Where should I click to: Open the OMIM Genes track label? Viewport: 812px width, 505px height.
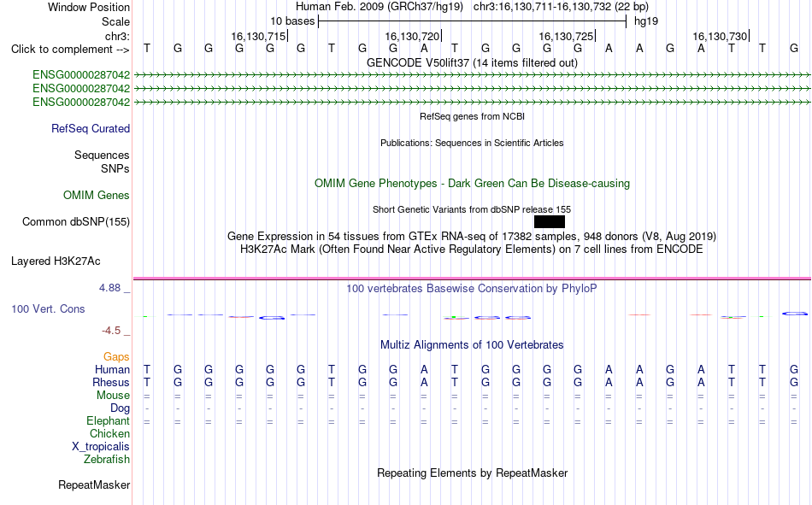point(97,196)
